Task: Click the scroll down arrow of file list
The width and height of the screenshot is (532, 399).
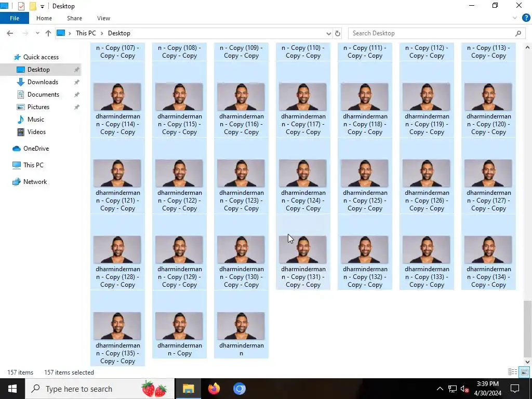Action: [527, 362]
